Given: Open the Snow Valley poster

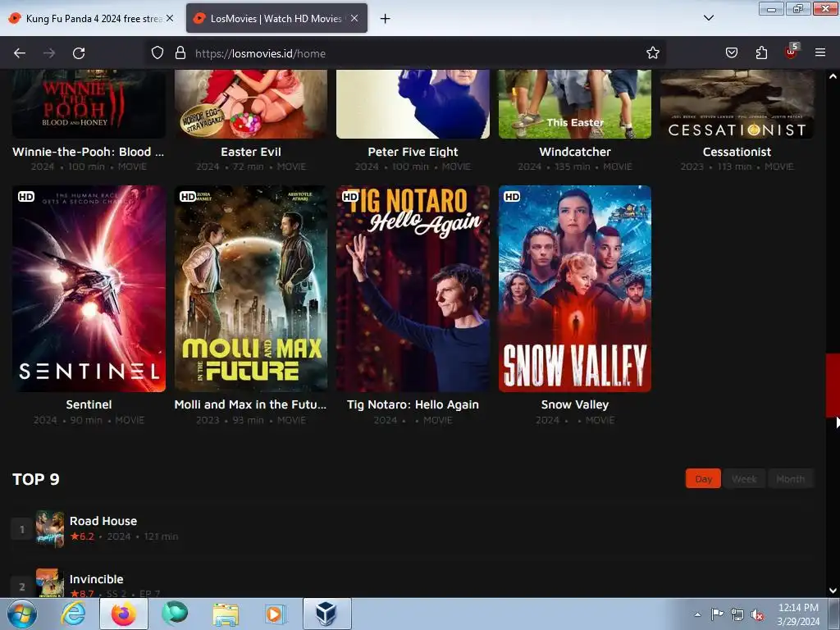Looking at the screenshot, I should tap(575, 289).
